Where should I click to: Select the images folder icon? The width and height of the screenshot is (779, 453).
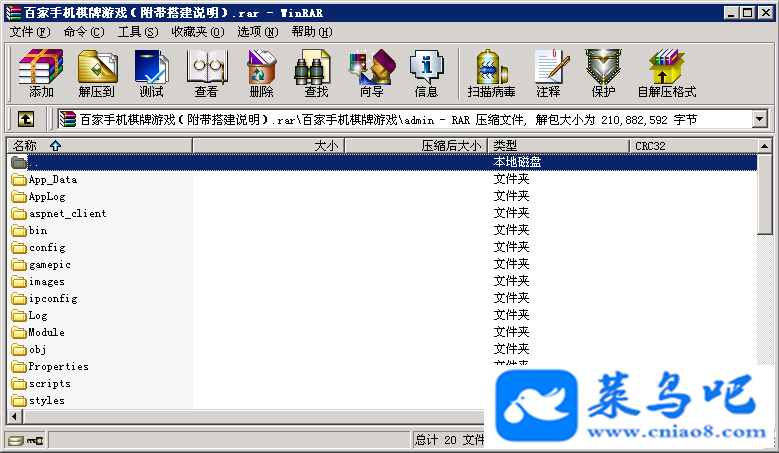(x=19, y=282)
